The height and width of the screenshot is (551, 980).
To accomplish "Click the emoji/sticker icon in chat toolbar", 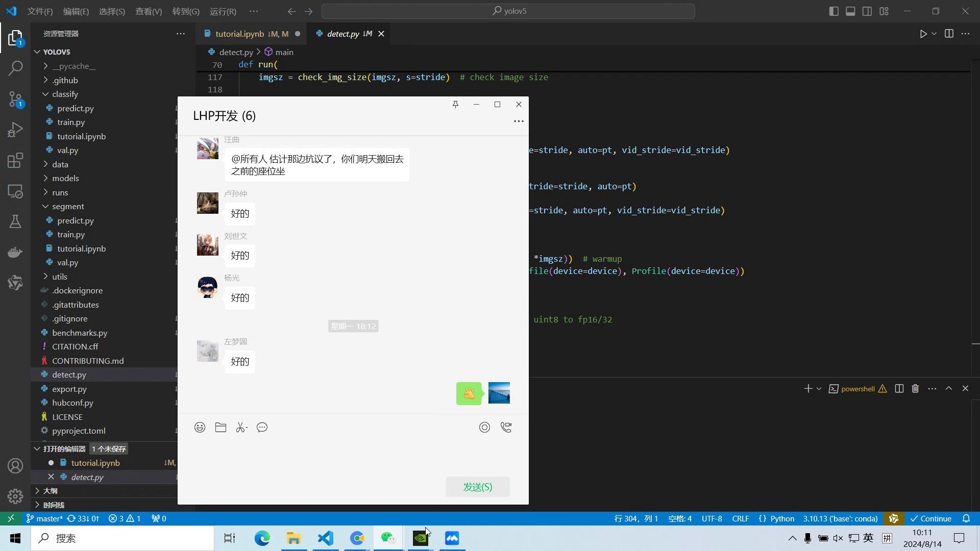I will click(x=200, y=427).
